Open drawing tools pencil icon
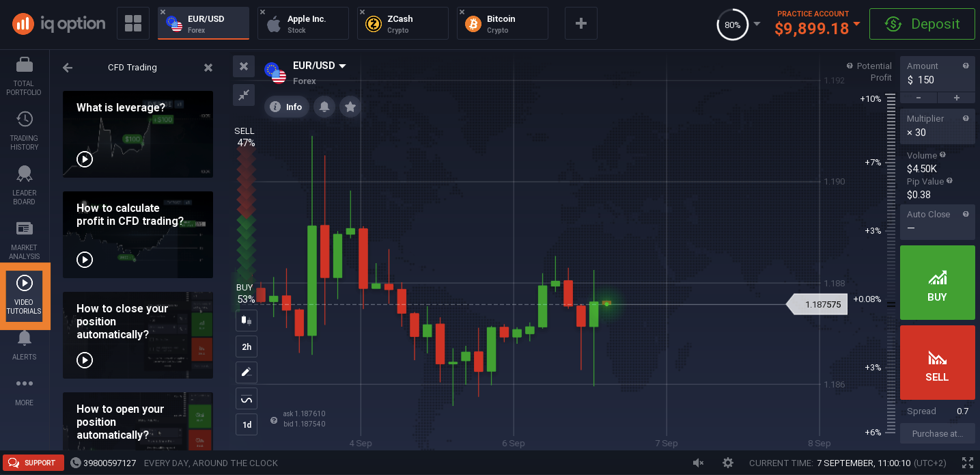Viewport: 980px width, 475px height. point(247,372)
